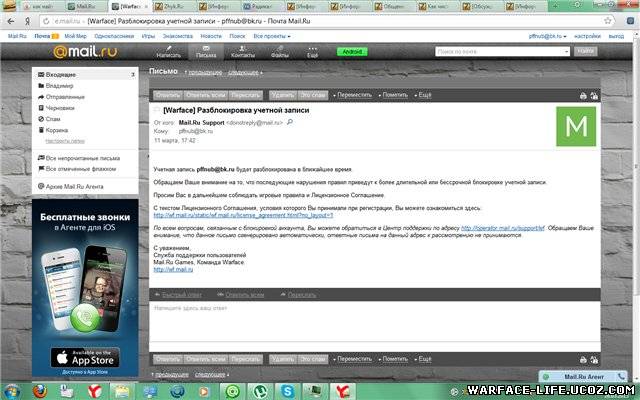Open Одноклассники in top navigation

[114, 36]
